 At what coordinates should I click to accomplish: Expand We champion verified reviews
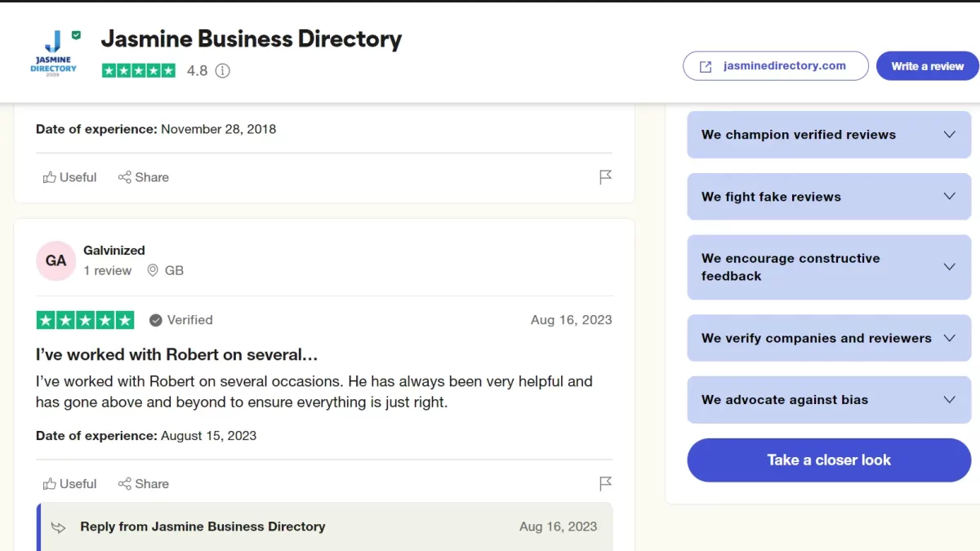point(829,135)
